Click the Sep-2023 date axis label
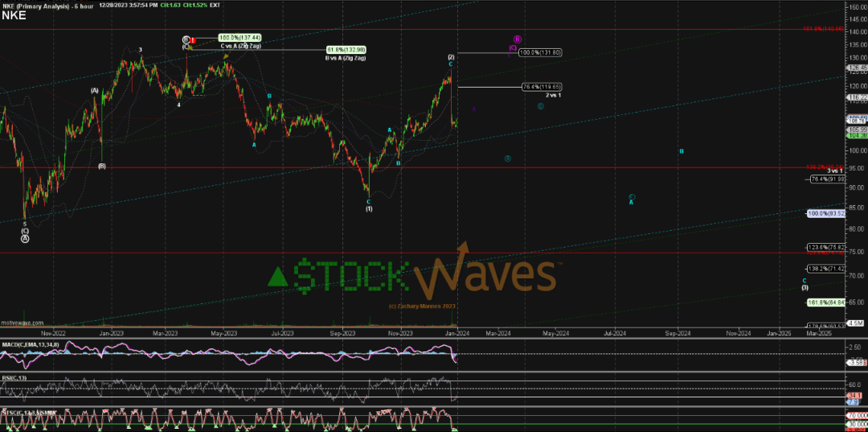868x432 pixels. tap(342, 333)
